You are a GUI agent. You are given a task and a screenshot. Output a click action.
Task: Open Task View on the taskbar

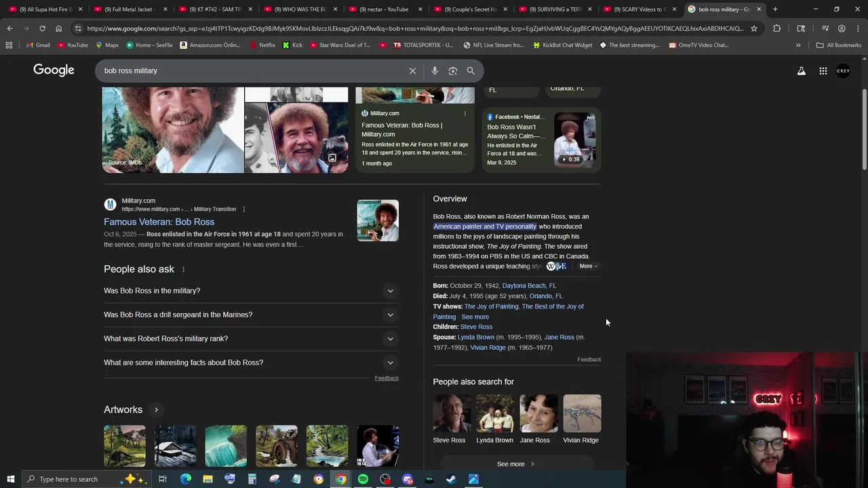pyautogui.click(x=163, y=479)
